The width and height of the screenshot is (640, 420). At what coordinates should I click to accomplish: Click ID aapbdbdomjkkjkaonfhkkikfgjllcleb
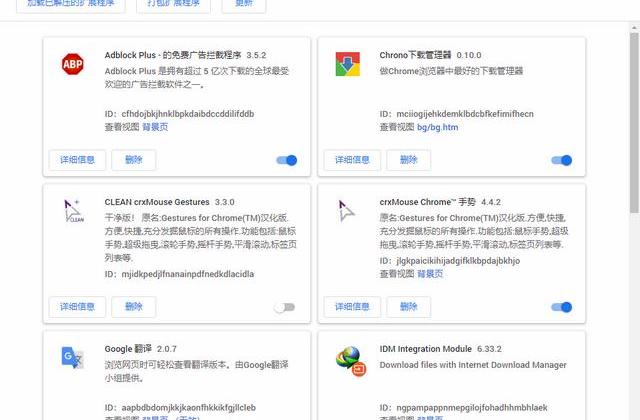(189, 408)
